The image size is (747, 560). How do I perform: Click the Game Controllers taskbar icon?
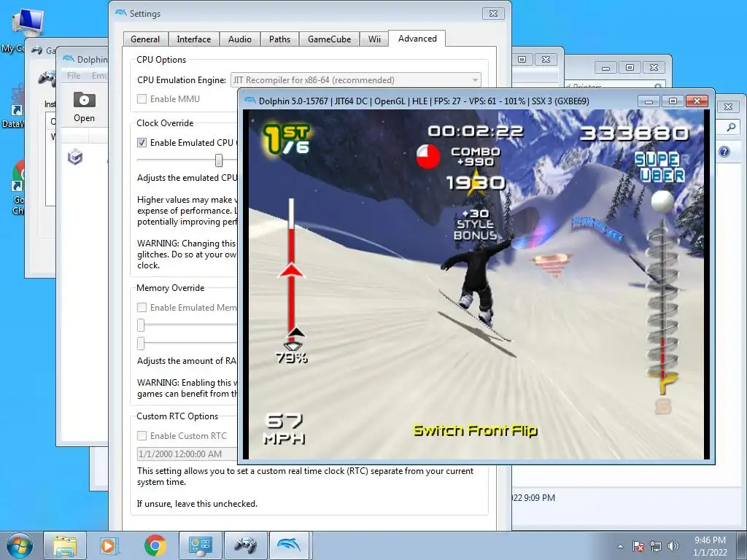[x=245, y=545]
